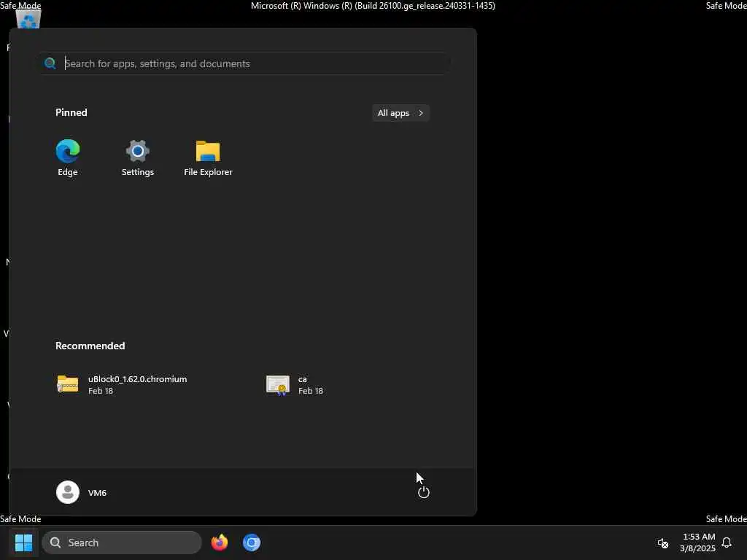Image resolution: width=747 pixels, height=560 pixels.
Task: Launch File Explorer from pinned apps
Action: click(208, 157)
